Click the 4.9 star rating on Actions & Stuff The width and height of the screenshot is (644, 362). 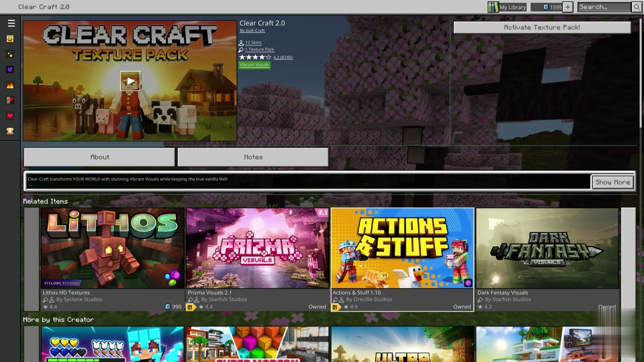[x=350, y=307]
